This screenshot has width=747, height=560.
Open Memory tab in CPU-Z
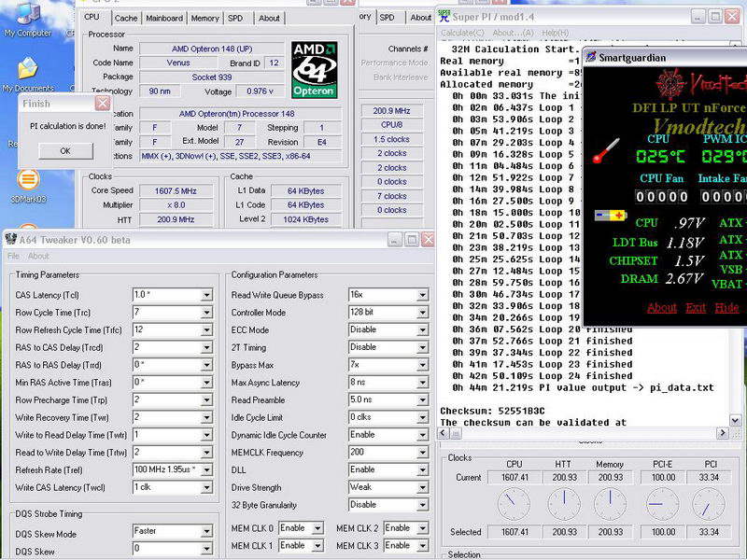pyautogui.click(x=204, y=18)
